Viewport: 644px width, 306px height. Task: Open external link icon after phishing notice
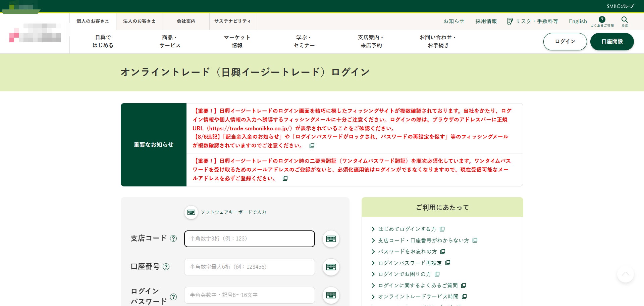click(x=312, y=146)
